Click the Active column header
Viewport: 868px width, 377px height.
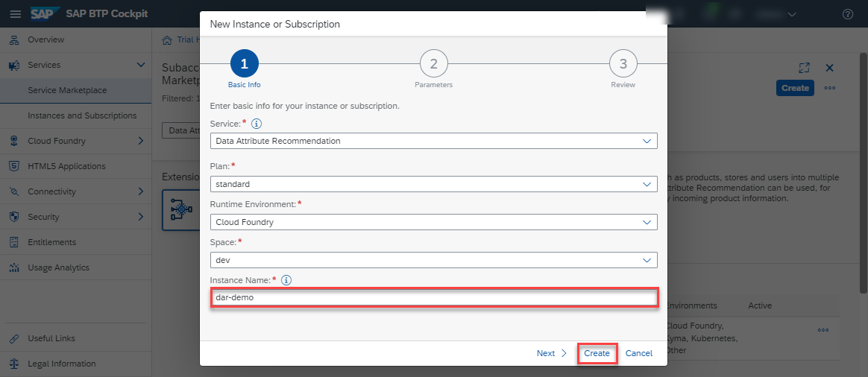pos(759,305)
